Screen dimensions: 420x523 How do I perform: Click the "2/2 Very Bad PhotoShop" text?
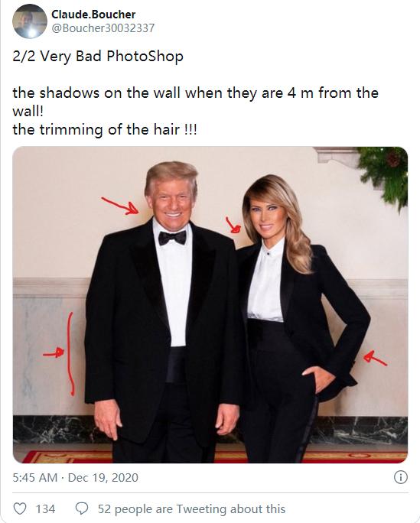pyautogui.click(x=98, y=56)
